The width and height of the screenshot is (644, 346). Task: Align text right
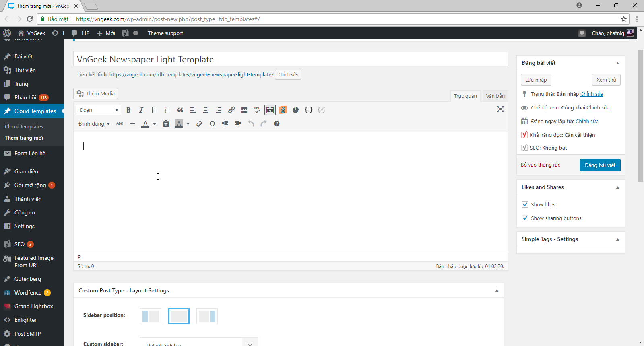pyautogui.click(x=219, y=110)
